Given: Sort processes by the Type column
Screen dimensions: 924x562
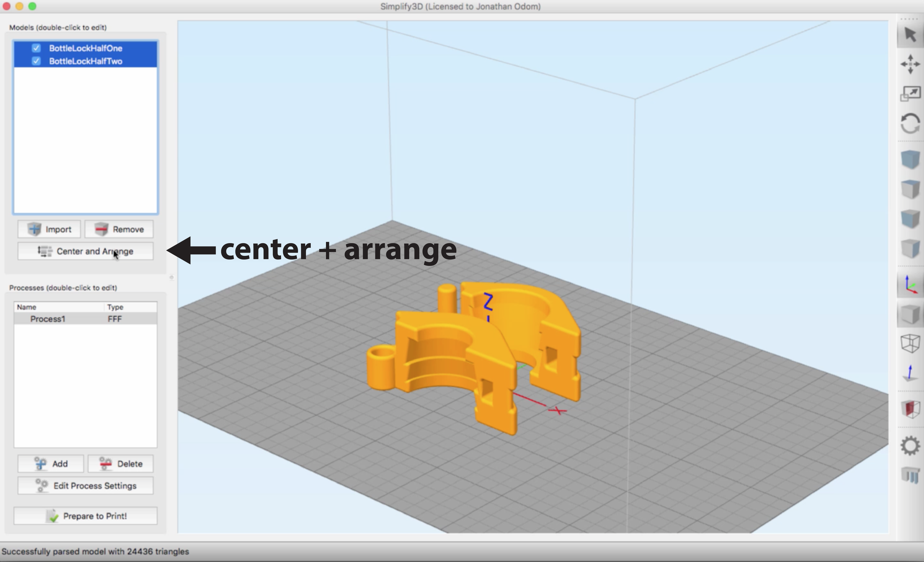Looking at the screenshot, I should click(x=115, y=307).
